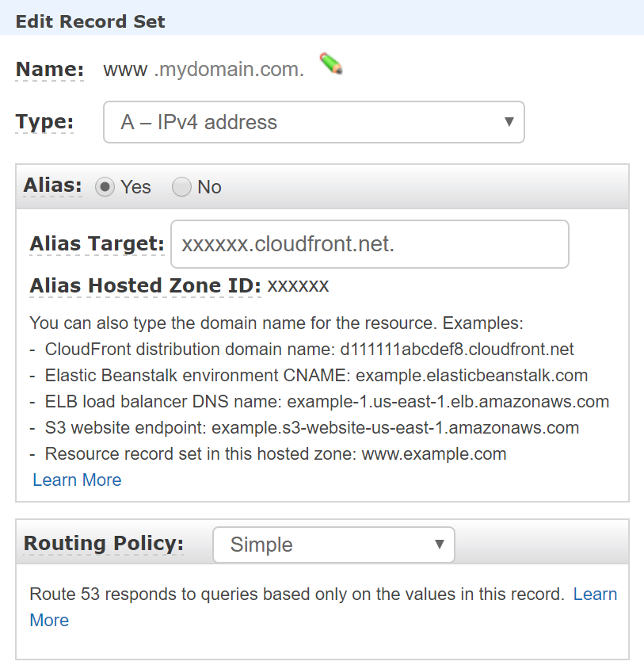Click the Type field label

[44, 122]
